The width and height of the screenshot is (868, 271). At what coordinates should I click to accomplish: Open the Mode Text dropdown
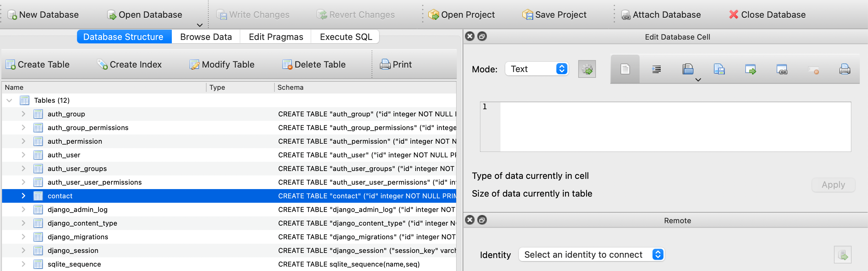[x=537, y=69]
